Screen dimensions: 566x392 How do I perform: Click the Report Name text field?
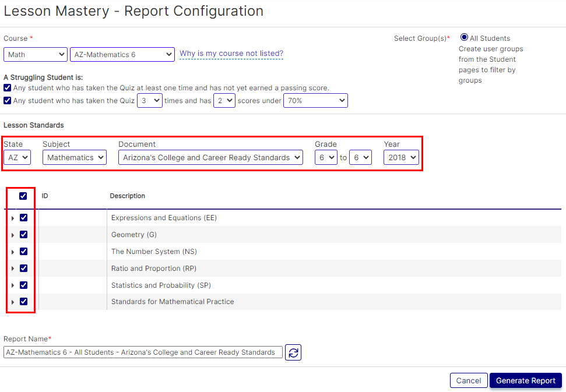(143, 352)
